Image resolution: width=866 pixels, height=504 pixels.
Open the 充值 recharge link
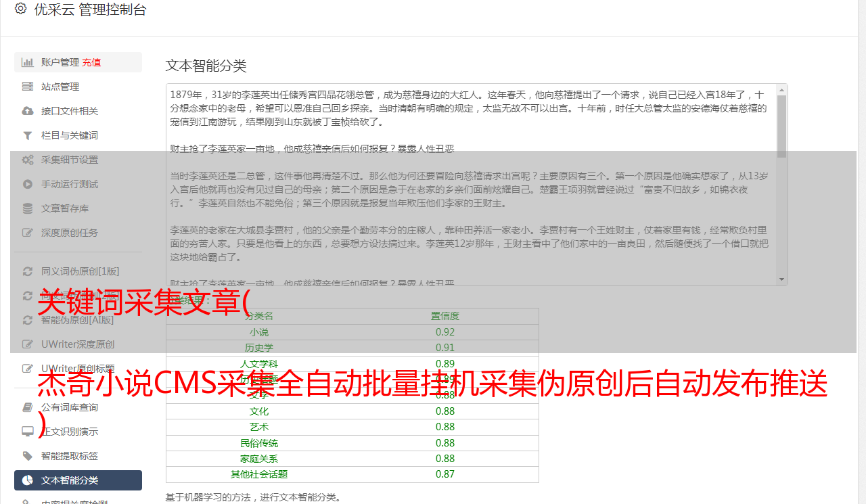(x=91, y=62)
